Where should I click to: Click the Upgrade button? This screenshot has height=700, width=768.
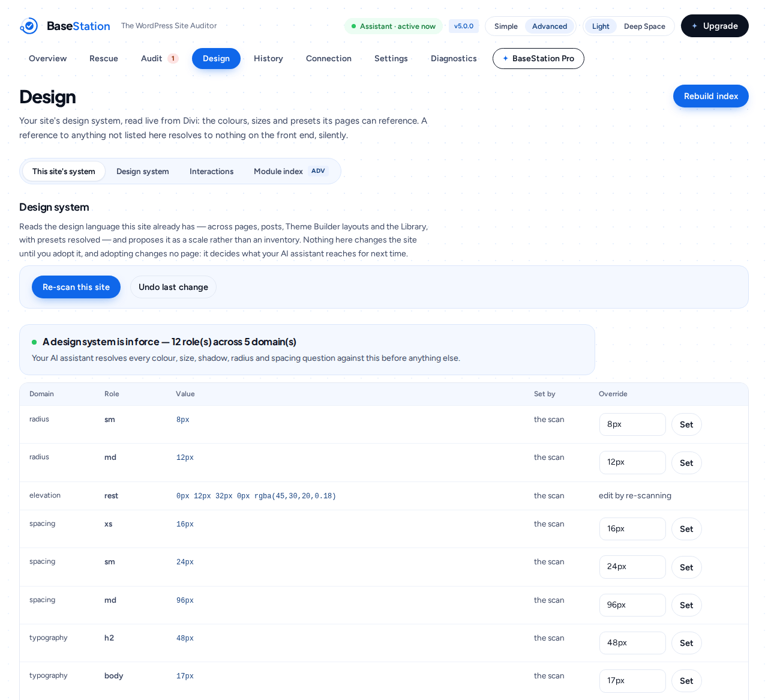point(715,26)
